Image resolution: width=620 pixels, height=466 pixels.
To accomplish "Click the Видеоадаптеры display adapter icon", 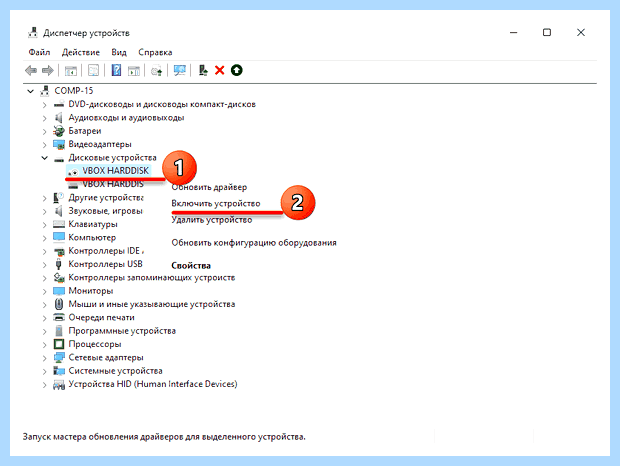I will pyautogui.click(x=59, y=144).
